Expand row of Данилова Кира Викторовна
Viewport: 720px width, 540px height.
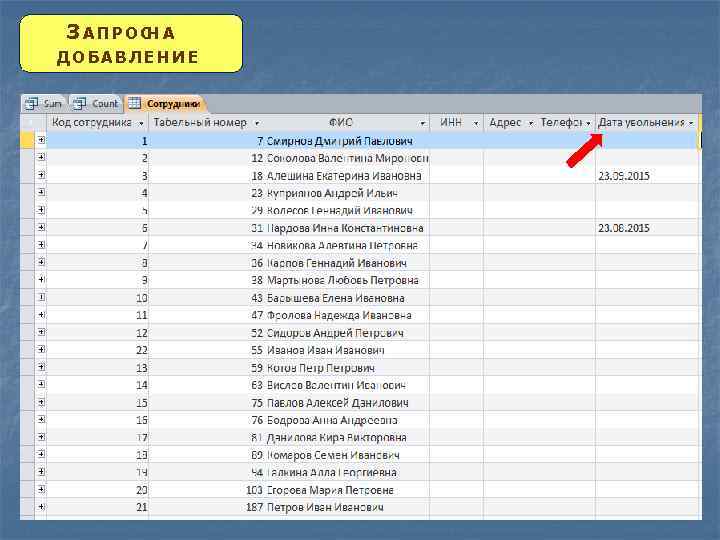pos(41,437)
